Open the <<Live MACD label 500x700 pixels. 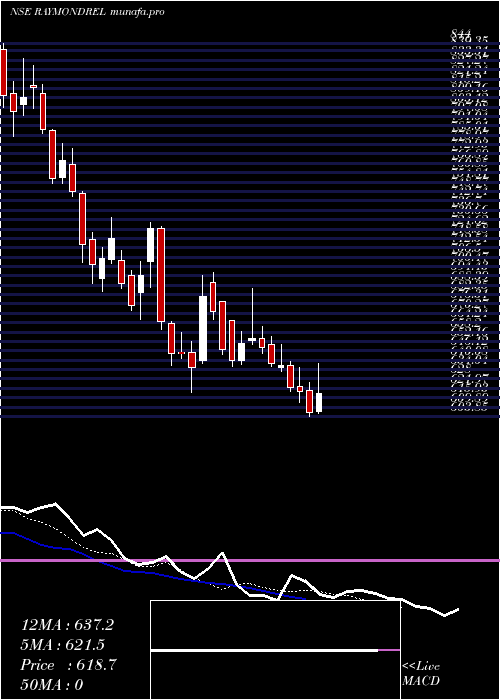[421, 674]
